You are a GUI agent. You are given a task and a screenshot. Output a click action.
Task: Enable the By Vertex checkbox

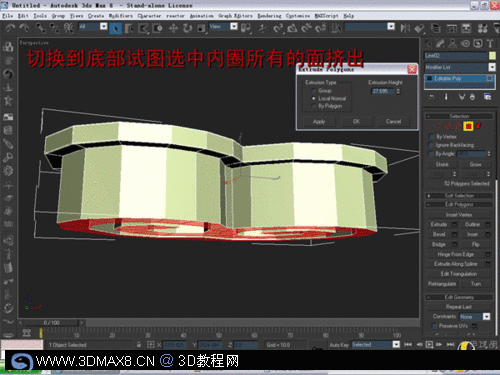tap(432, 137)
